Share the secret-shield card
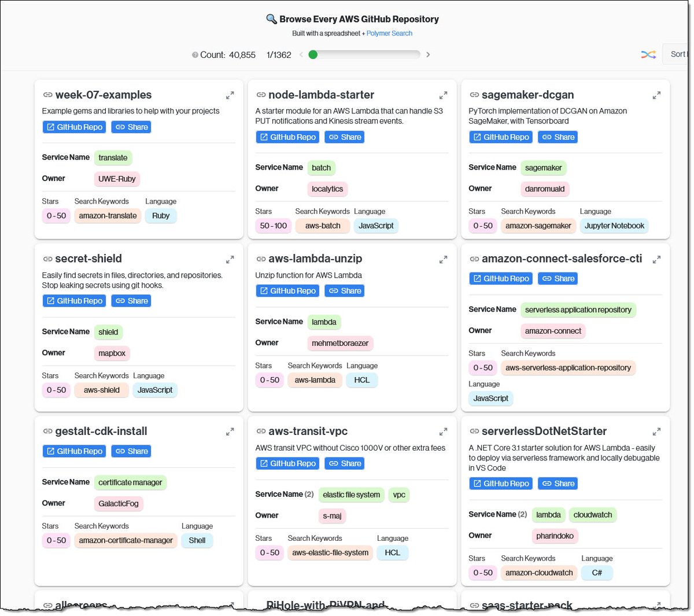 (131, 301)
